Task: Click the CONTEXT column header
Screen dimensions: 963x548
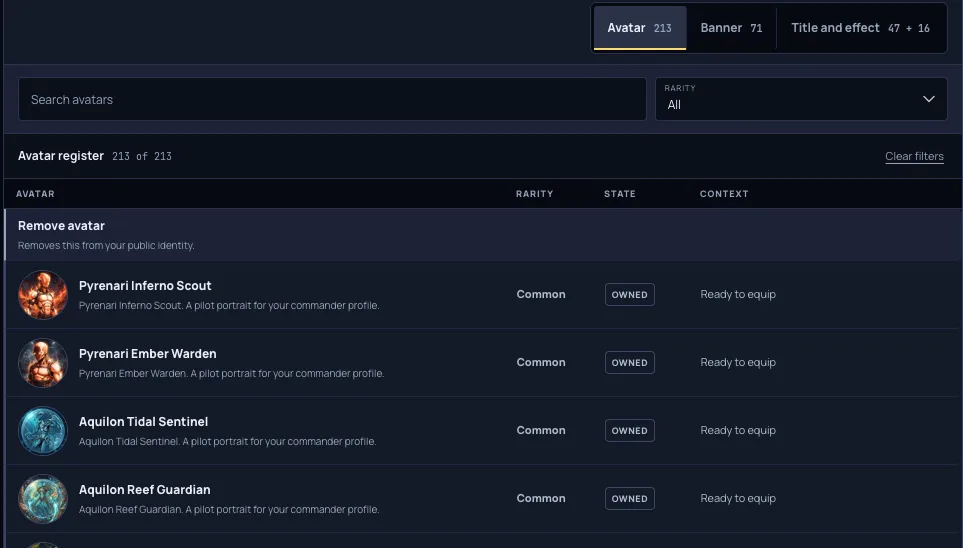Action: pos(724,194)
